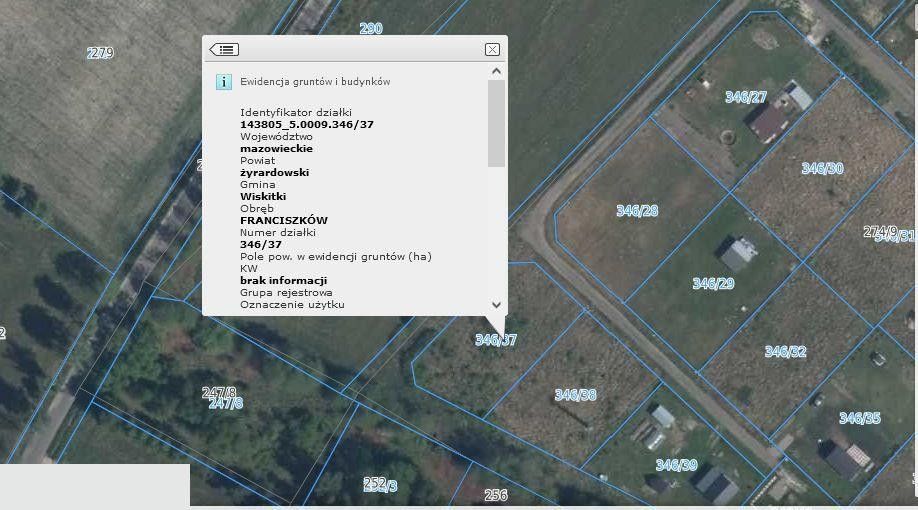Select parcel label 346/28 on the map
Image resolution: width=918 pixels, height=510 pixels.
(x=637, y=211)
